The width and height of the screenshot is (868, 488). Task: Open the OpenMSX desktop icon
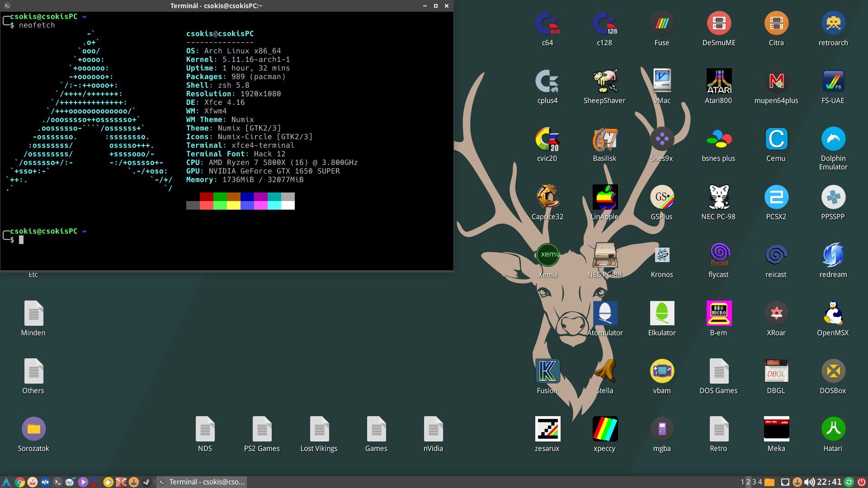coord(833,313)
